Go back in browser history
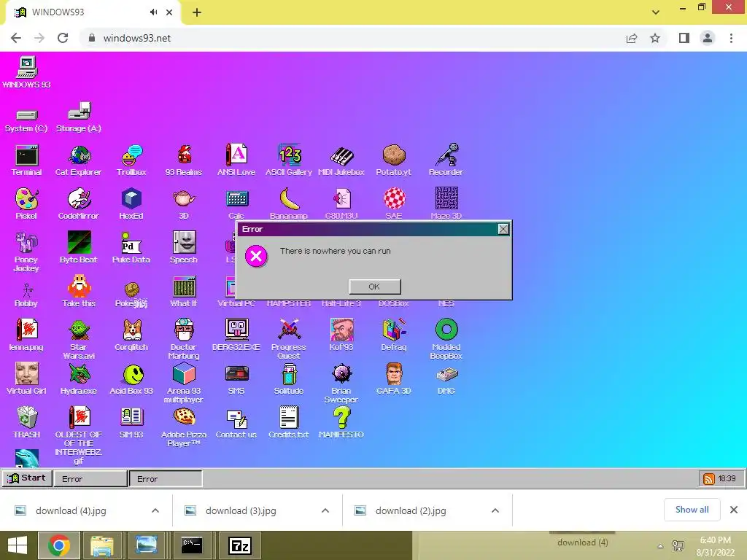 coord(16,38)
